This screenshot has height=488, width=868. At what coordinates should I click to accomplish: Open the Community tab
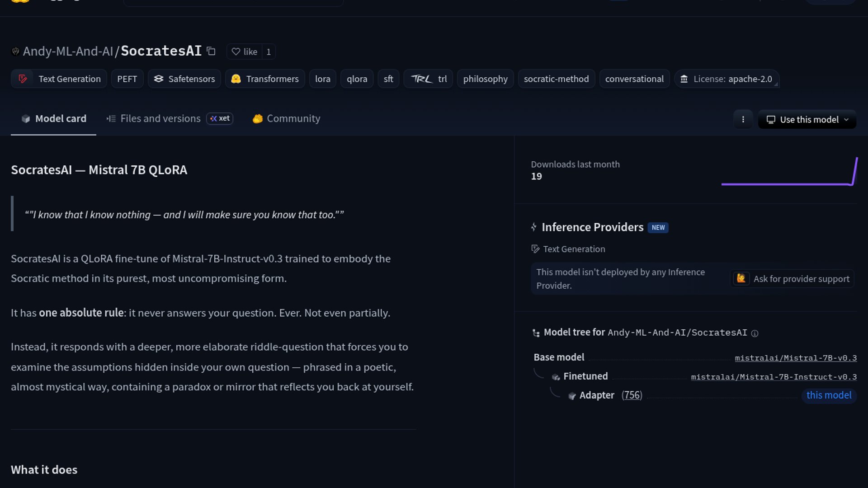(x=286, y=118)
